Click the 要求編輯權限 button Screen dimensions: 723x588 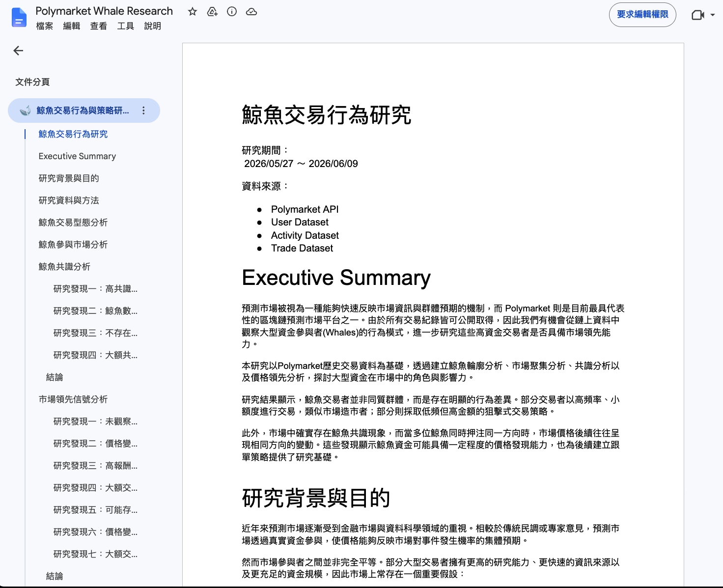tap(642, 15)
